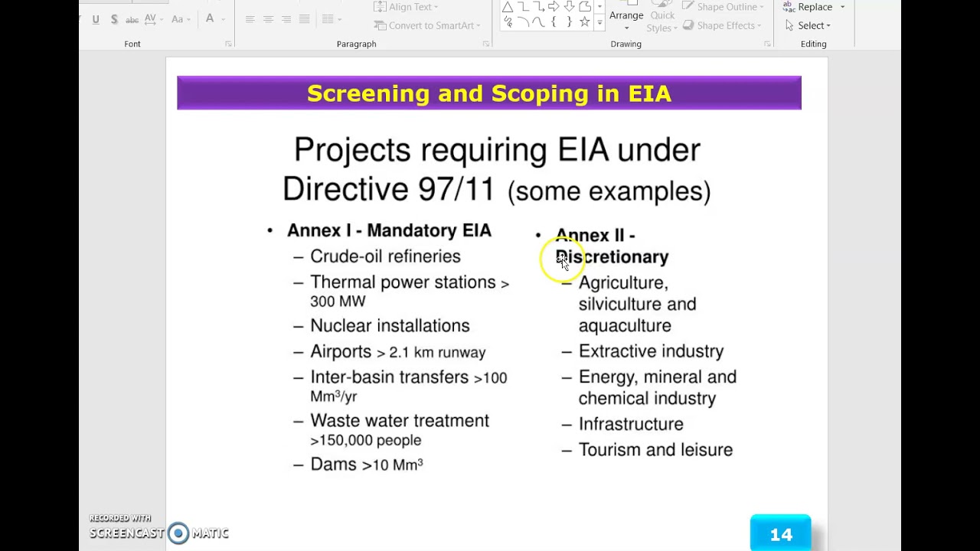Select the star shape

click(585, 21)
